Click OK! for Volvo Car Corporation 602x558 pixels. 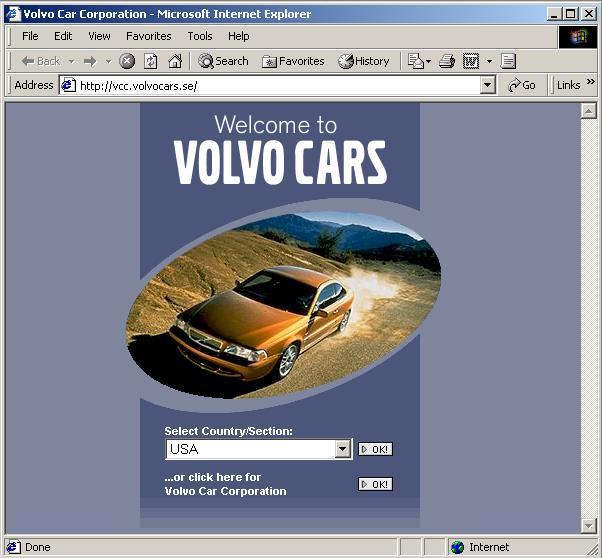[x=375, y=484]
